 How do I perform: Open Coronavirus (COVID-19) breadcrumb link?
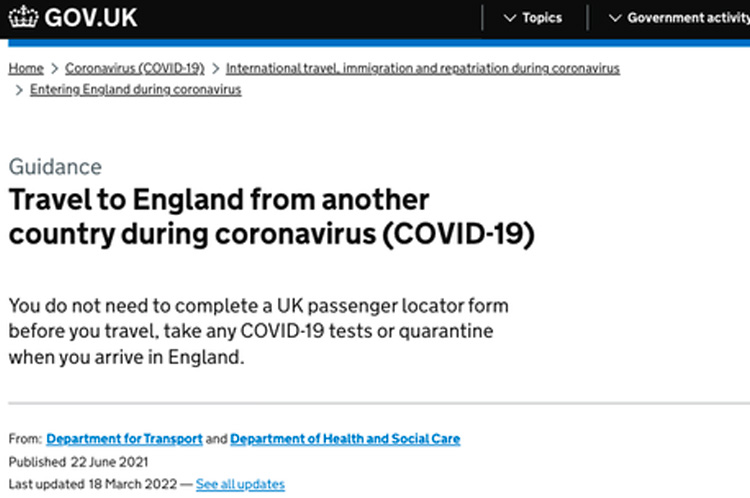click(x=135, y=68)
